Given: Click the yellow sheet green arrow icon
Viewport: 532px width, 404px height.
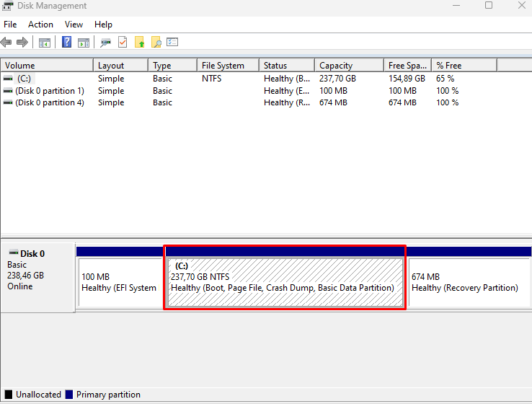Looking at the screenshot, I should tap(139, 42).
